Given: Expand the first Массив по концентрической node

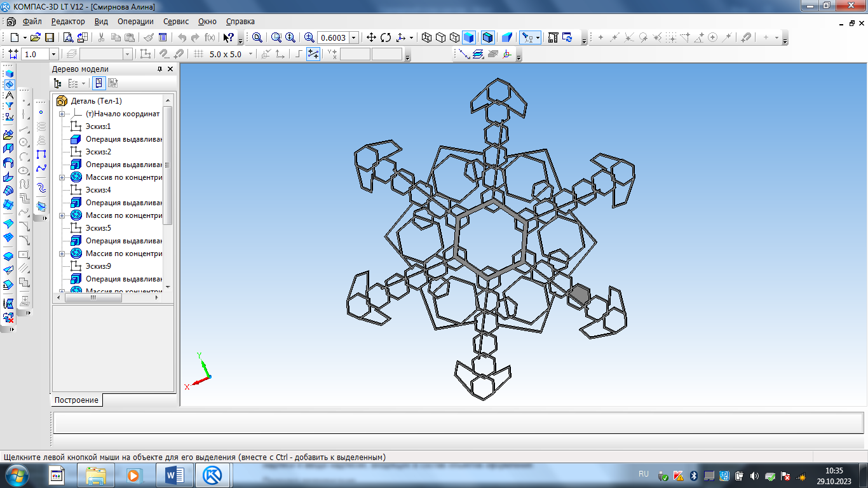Looking at the screenshot, I should click(62, 177).
